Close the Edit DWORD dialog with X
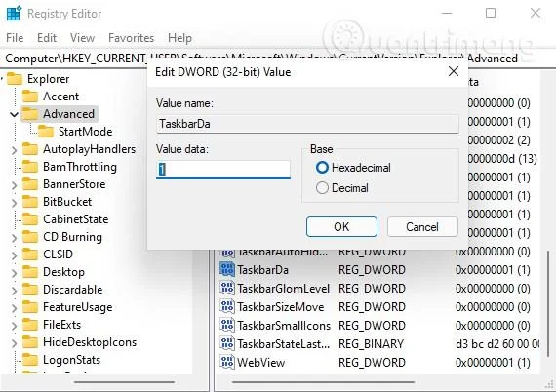Image resolution: width=556 pixels, height=392 pixels. (454, 71)
